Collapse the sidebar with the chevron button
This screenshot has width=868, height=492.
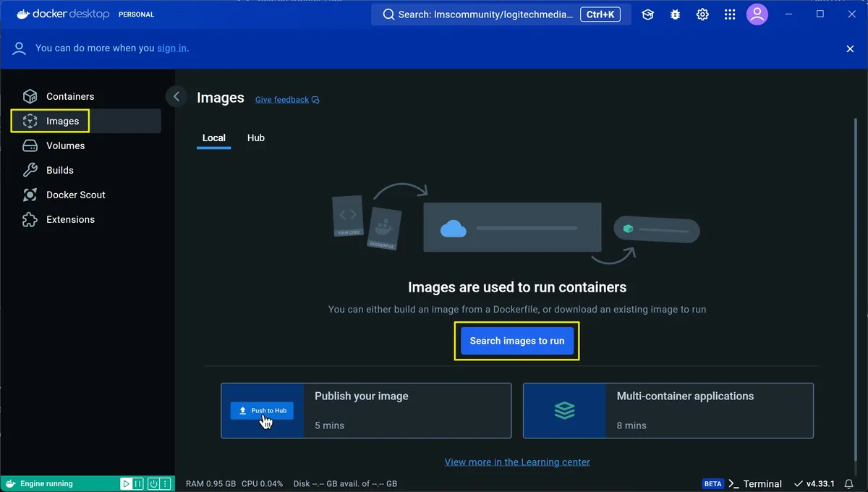(176, 96)
